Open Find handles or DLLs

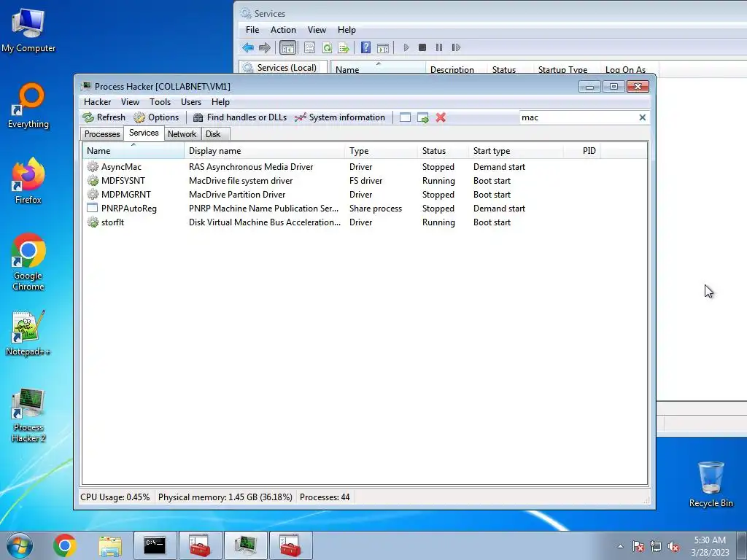pos(239,117)
